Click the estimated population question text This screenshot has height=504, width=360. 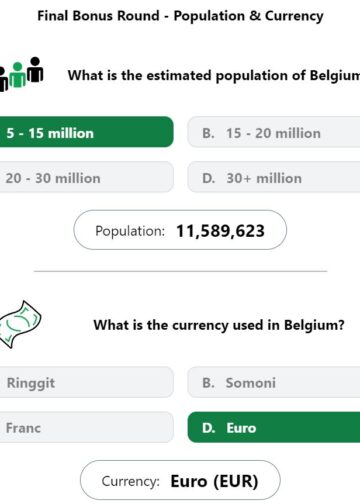pos(214,75)
